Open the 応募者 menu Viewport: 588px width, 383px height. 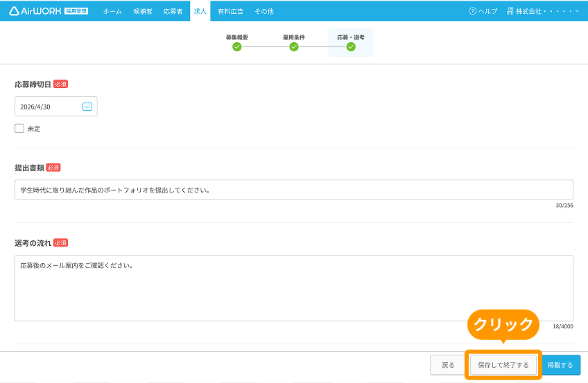[173, 11]
